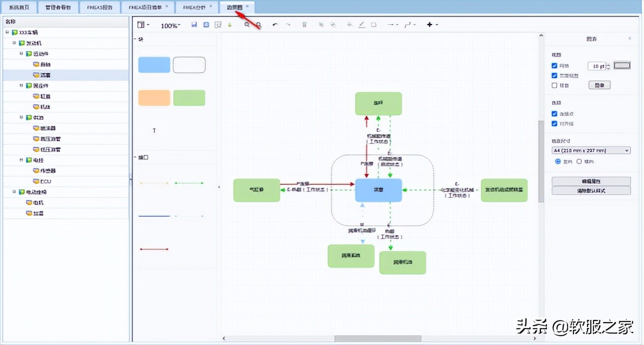The height and width of the screenshot is (345, 644).
Task: Switch to the 系统首页 tab
Action: click(x=19, y=7)
